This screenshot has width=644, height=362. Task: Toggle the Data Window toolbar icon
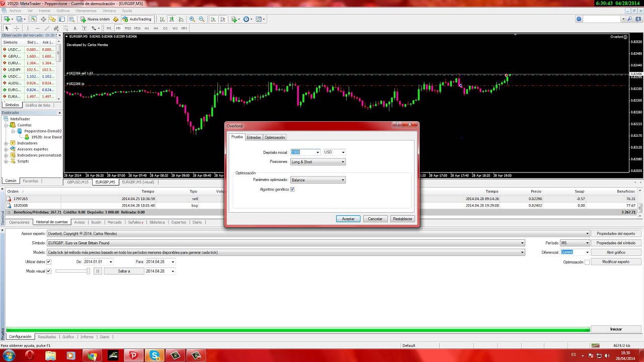pyautogui.click(x=43, y=19)
